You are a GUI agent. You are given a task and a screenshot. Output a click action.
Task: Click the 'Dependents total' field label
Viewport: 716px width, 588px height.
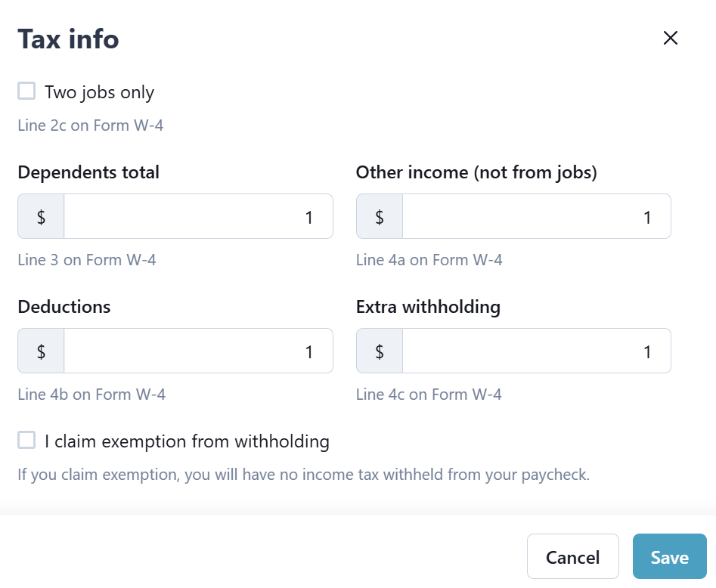tap(88, 172)
